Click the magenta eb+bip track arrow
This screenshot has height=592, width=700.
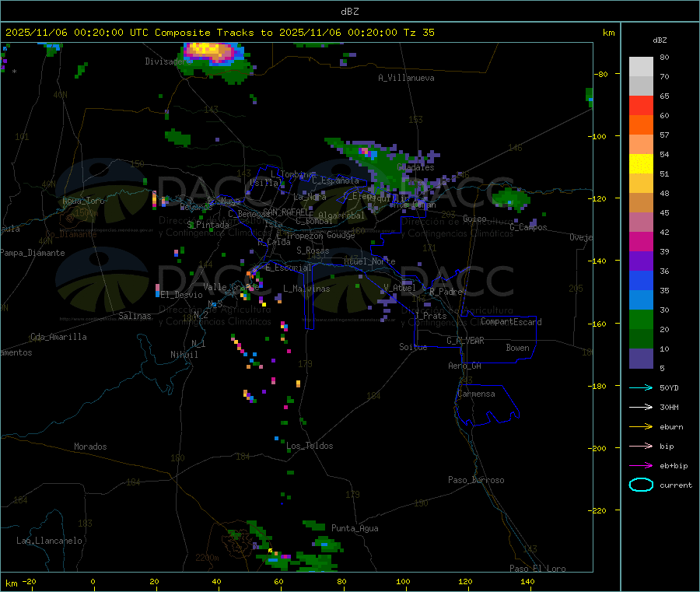(x=641, y=466)
